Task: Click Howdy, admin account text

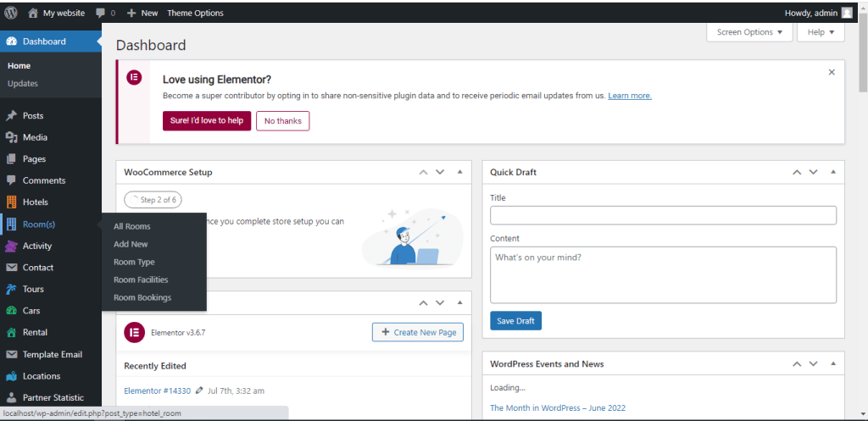Action: [811, 13]
